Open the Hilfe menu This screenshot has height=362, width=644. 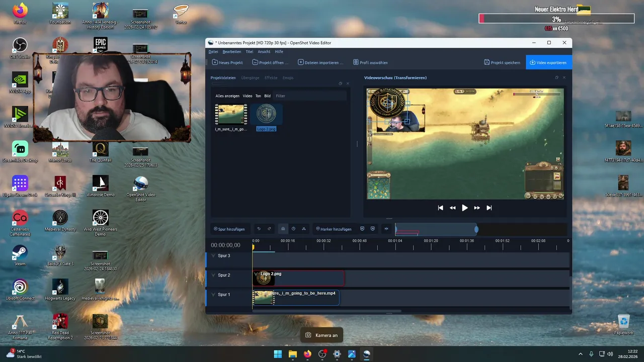tap(279, 51)
